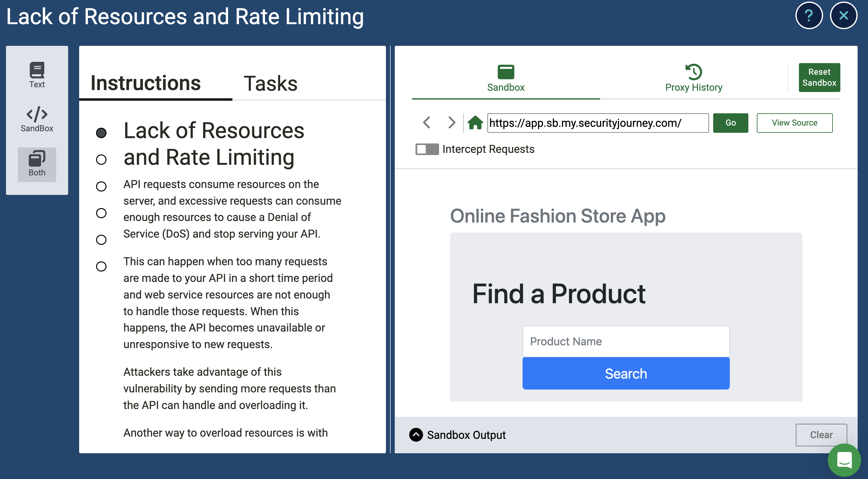Select the last instruction page radio dot
This screenshot has width=868, height=479.
(101, 266)
